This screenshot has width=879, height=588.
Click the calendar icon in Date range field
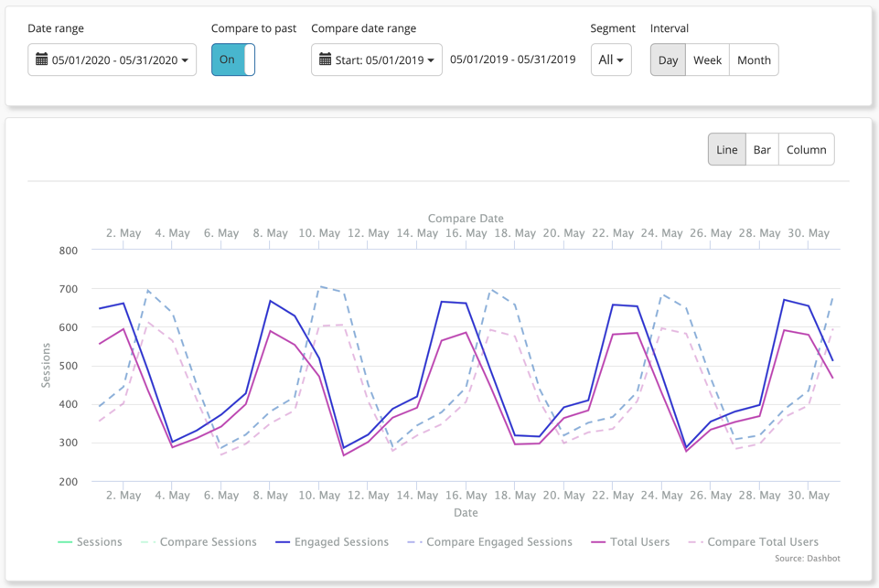click(x=41, y=59)
